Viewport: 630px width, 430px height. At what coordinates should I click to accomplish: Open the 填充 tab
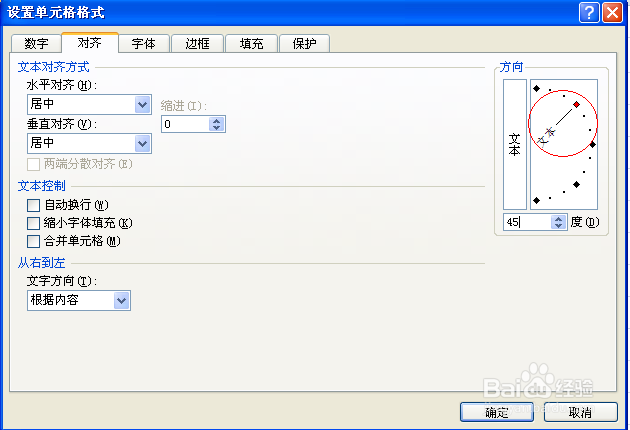(252, 43)
